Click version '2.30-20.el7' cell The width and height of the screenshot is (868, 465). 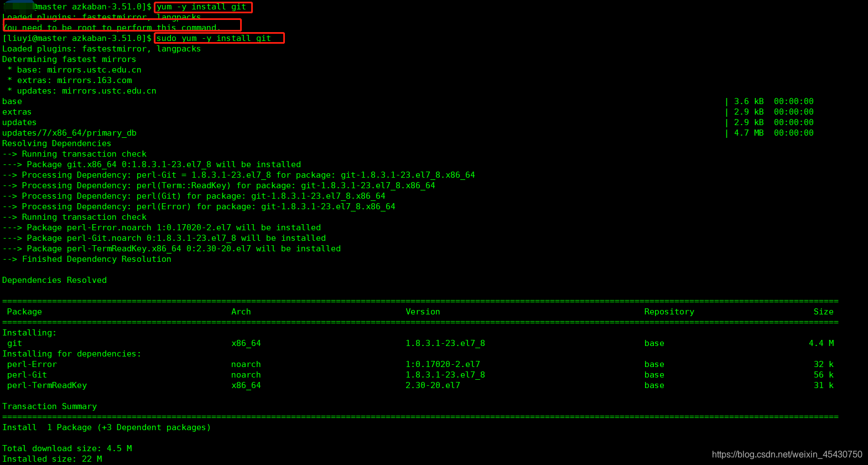tap(433, 385)
